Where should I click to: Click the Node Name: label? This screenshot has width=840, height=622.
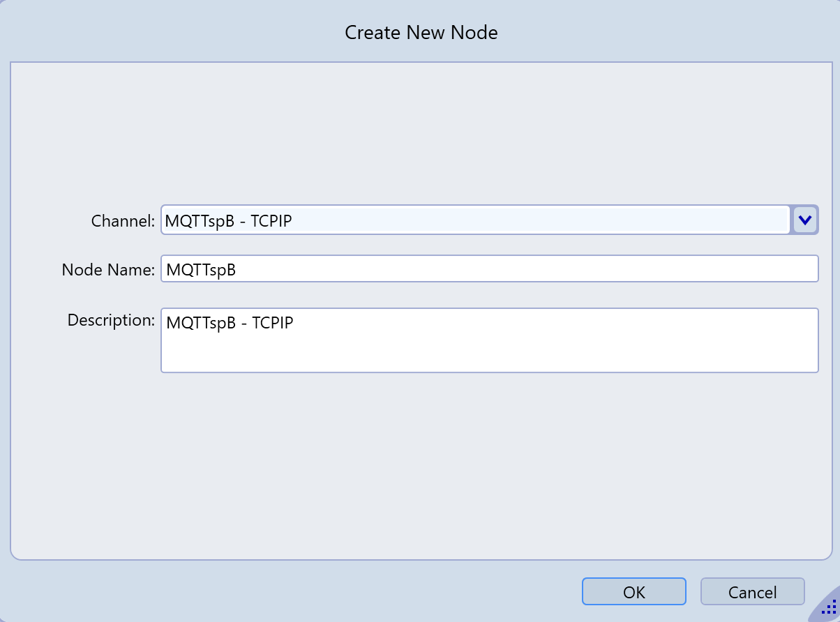[x=108, y=270]
